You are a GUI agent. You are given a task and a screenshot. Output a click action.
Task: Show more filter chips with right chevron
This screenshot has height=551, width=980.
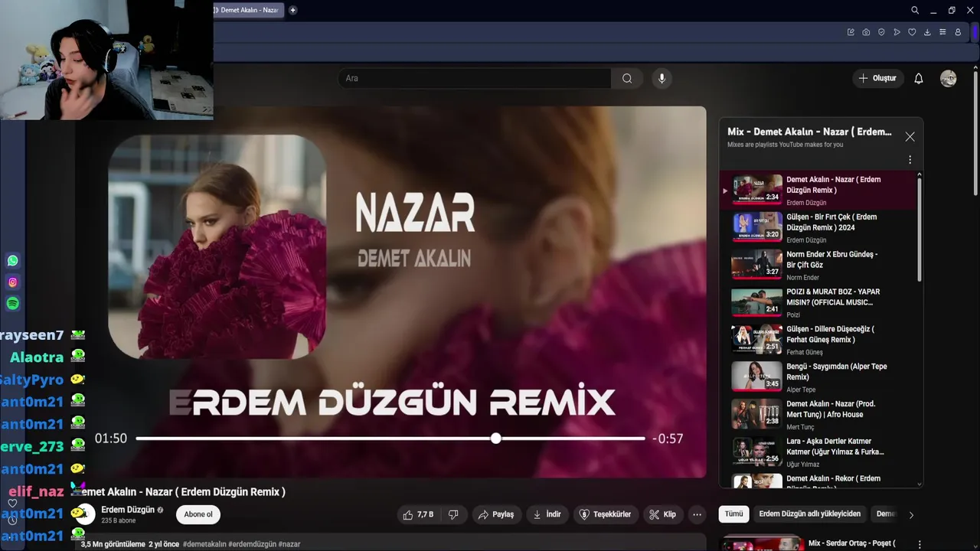(x=911, y=515)
